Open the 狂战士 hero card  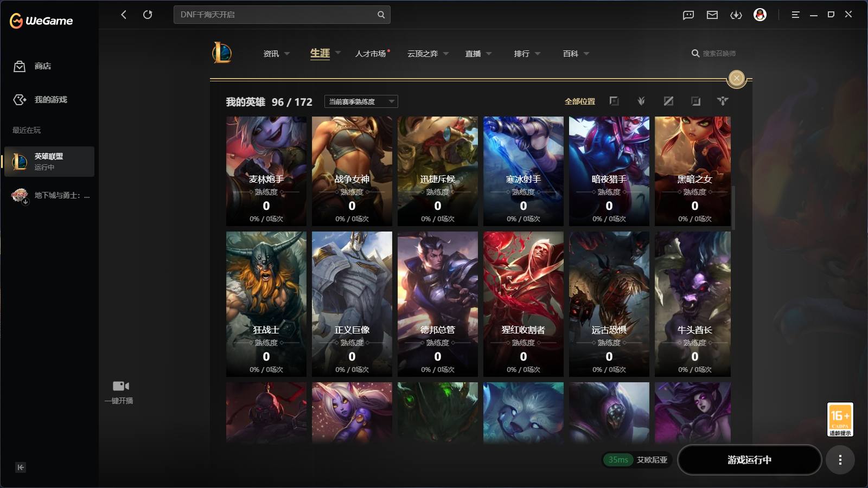coord(266,304)
